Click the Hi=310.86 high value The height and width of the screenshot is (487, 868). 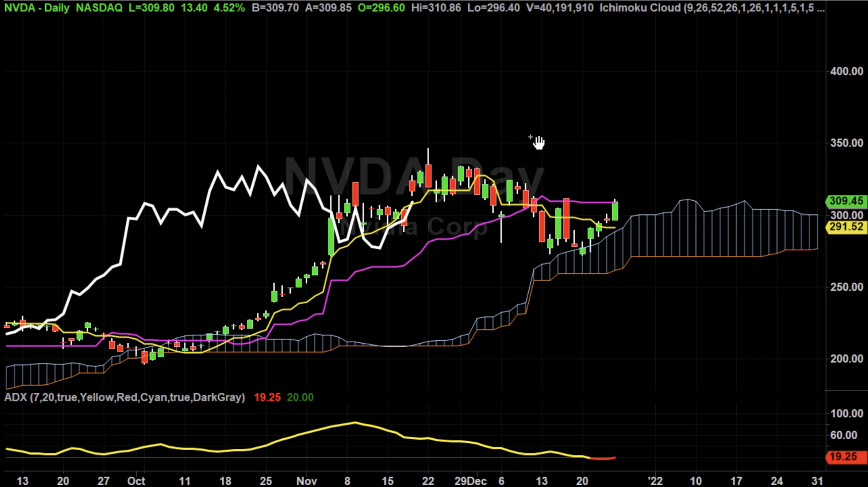(436, 8)
